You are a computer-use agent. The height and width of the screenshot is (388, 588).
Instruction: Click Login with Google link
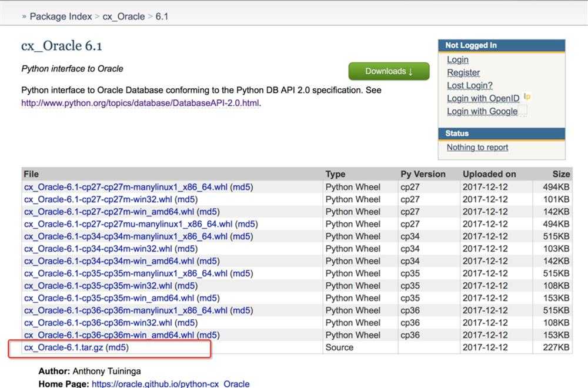pos(482,111)
